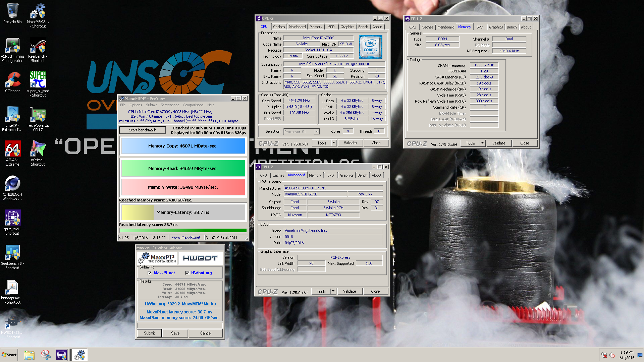Expand Tools dropdown arrow in Mainboard tab window
This screenshot has height=362, width=644.
[333, 291]
